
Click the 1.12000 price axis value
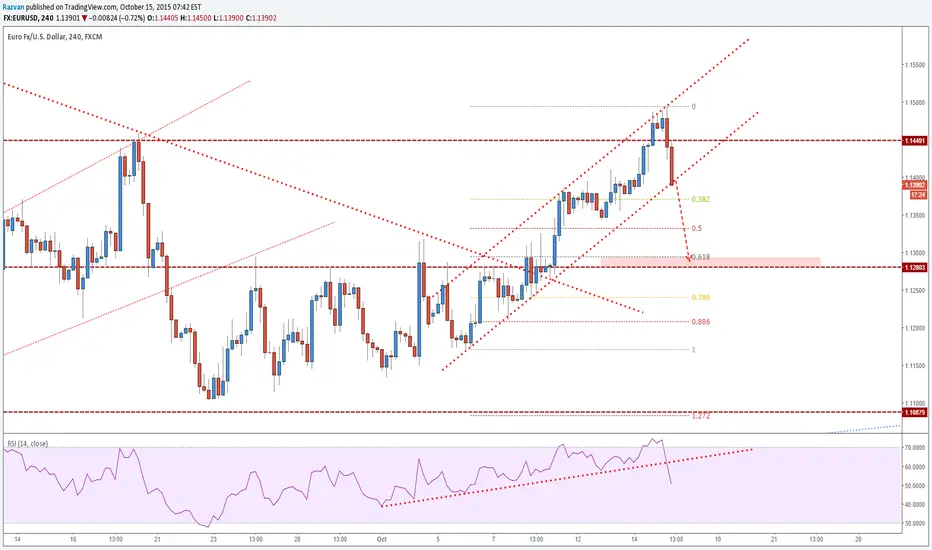pyautogui.click(x=915, y=328)
